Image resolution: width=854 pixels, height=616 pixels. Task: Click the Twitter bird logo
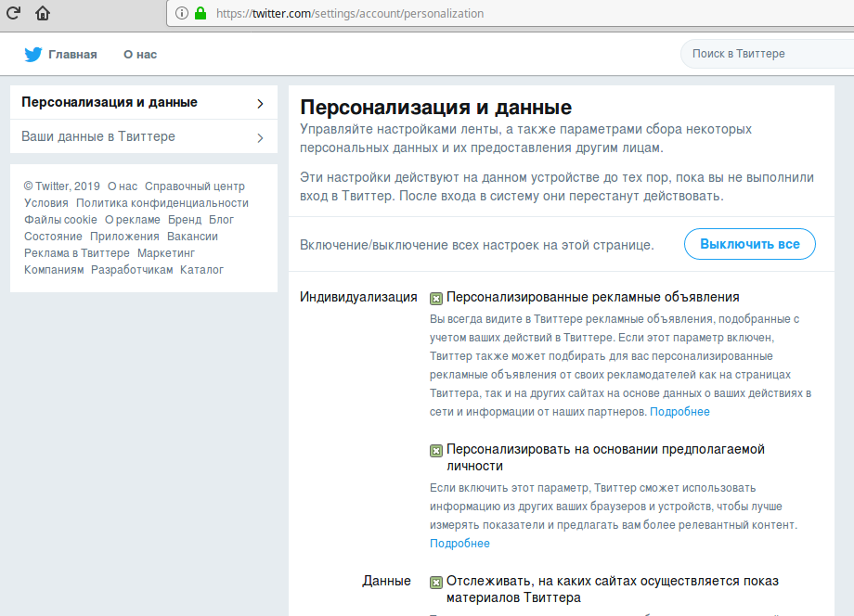(33, 55)
